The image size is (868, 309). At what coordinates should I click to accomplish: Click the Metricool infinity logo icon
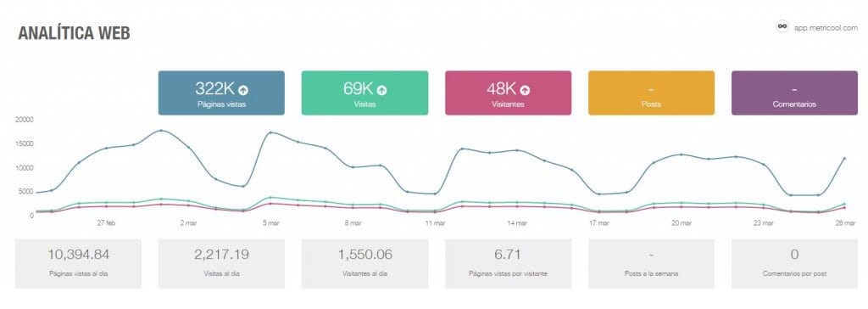coord(782,26)
